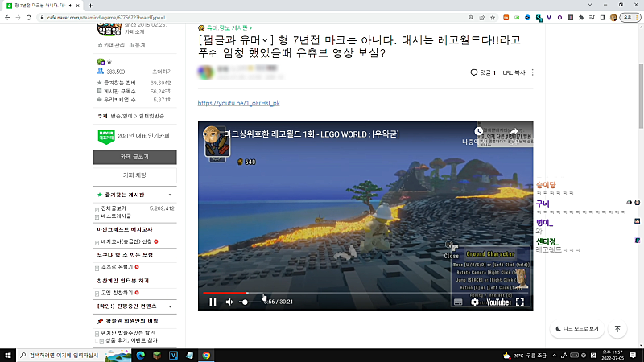Collapse the 즐겨찾는 게시판 section arrow
The image size is (644, 362).
170,195
